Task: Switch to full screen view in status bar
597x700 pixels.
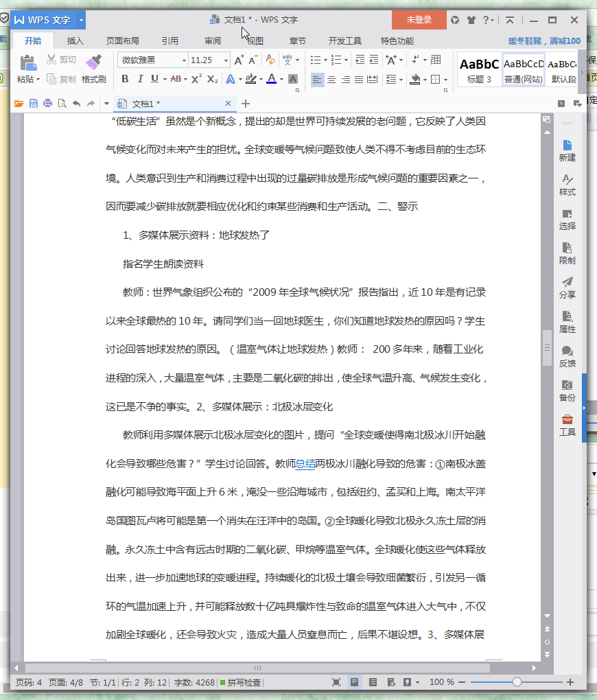Action: (x=336, y=682)
